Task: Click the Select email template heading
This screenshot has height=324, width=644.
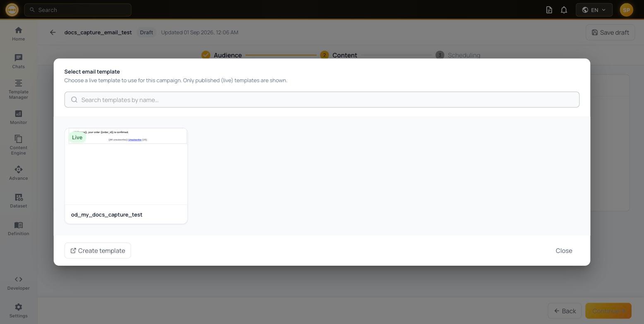Action: [92, 71]
